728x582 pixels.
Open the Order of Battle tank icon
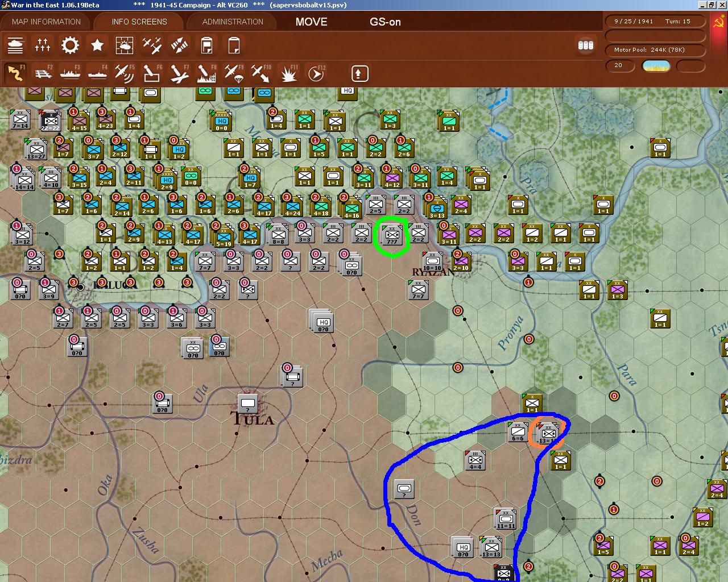15,45
